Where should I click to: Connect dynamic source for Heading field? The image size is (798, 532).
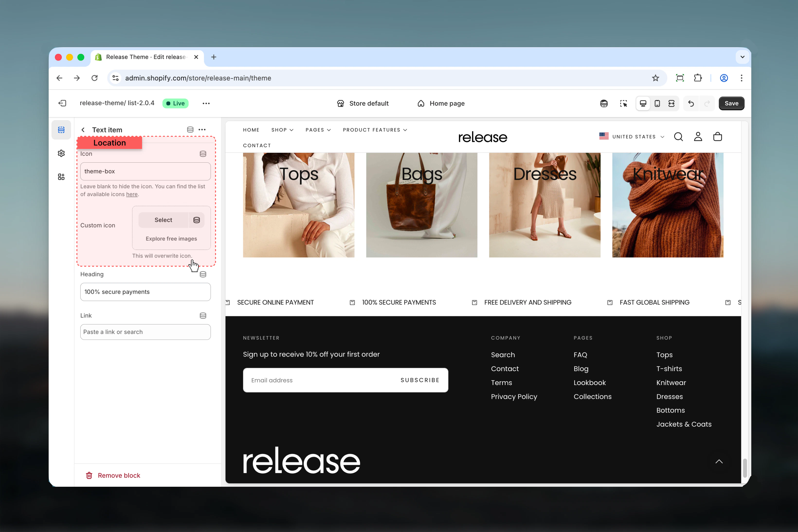click(203, 274)
